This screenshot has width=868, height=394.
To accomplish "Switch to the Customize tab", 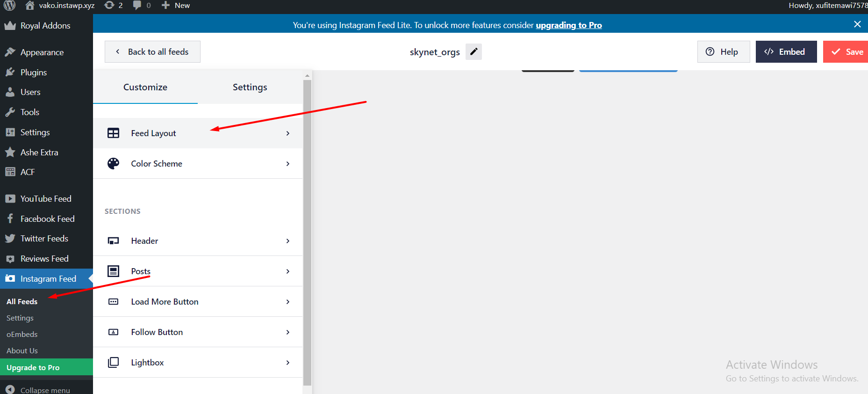I will pyautogui.click(x=145, y=87).
